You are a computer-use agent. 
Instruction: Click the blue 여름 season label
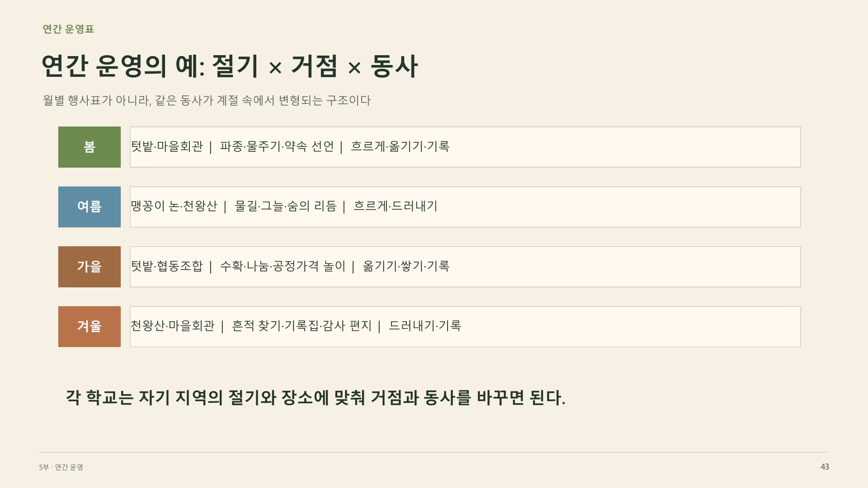(90, 207)
